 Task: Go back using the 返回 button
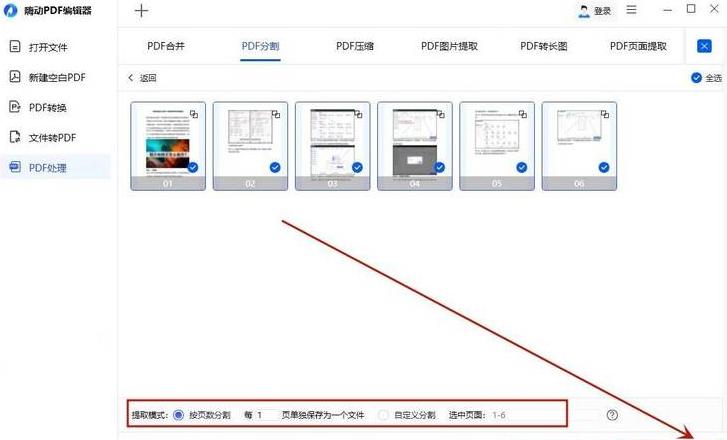pyautogui.click(x=142, y=78)
